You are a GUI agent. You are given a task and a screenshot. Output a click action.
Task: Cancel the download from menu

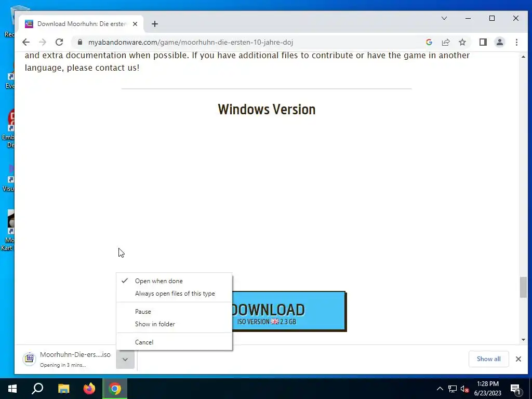coord(174,342)
